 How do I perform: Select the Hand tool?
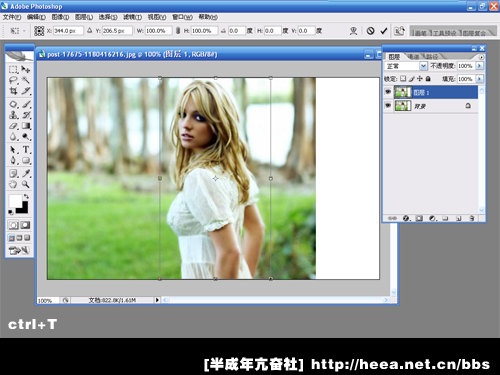pos(13,184)
